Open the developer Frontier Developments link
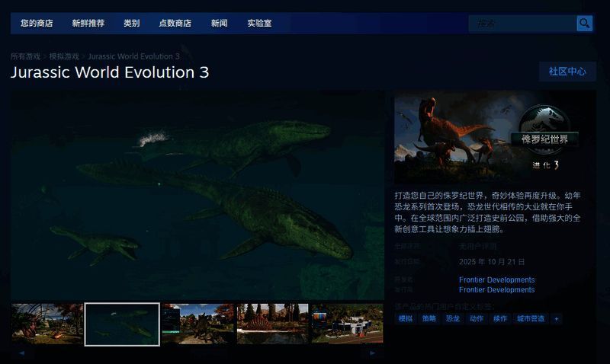The width and height of the screenshot is (610, 364). click(497, 279)
